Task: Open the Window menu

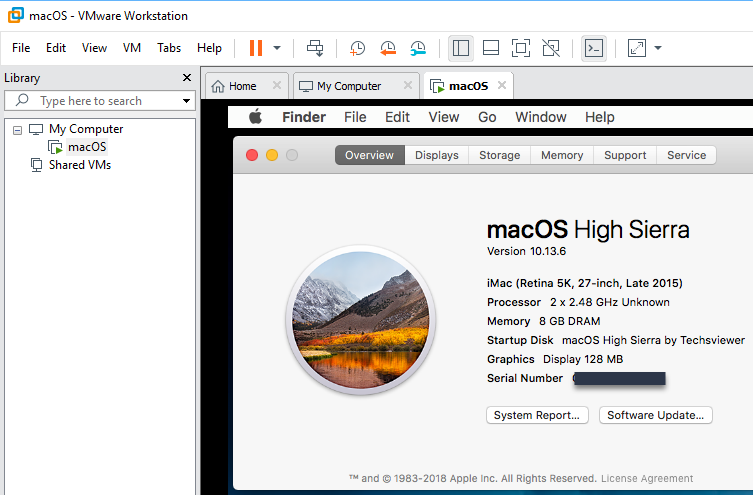Action: (x=541, y=117)
